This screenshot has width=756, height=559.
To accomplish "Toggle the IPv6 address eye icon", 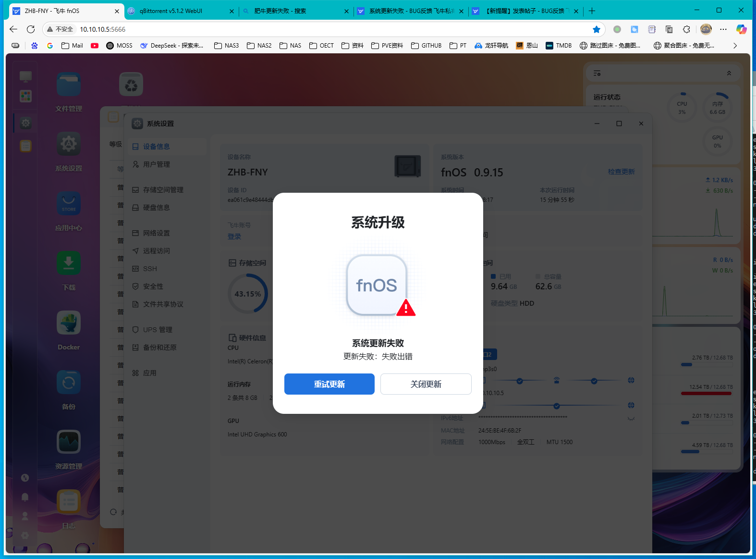I will pos(631,418).
